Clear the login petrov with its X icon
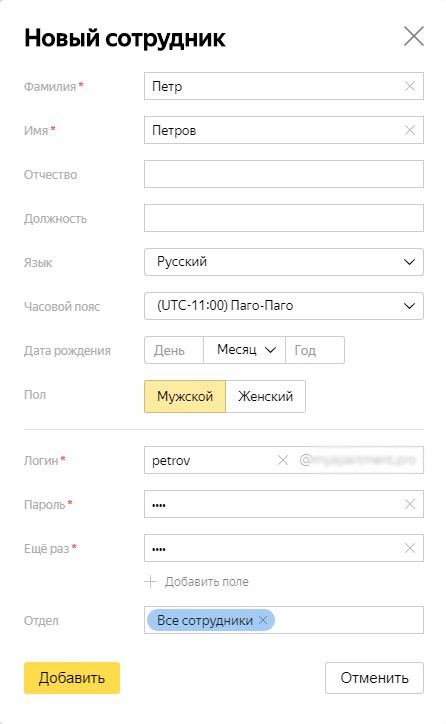Screen dimensions: 446x724 coord(283,460)
